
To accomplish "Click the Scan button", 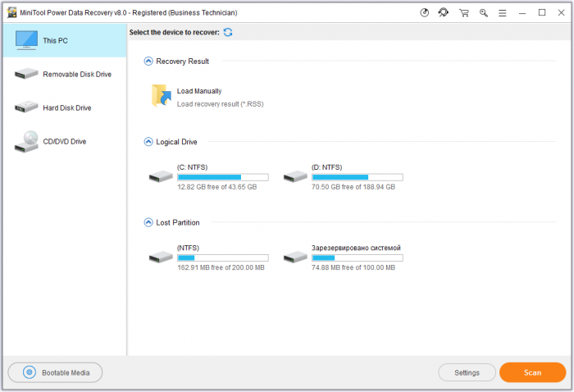I will pos(532,372).
